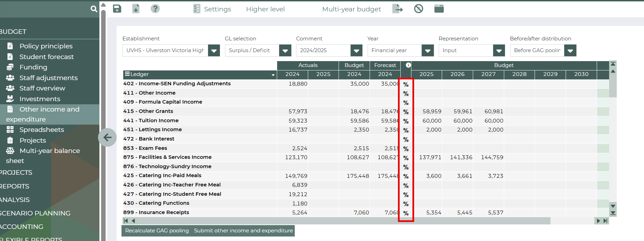The width and height of the screenshot is (644, 241).
Task: Select Student forecast in the sidebar
Action: (47, 57)
